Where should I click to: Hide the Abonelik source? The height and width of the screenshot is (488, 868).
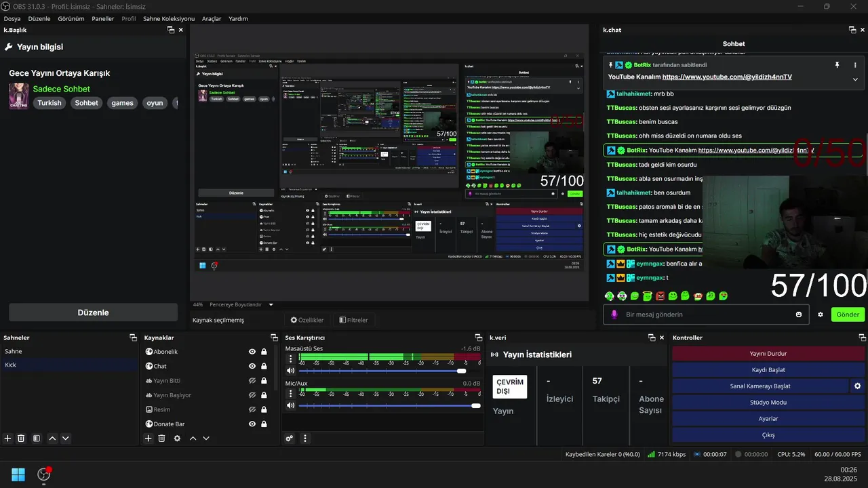coord(252,352)
